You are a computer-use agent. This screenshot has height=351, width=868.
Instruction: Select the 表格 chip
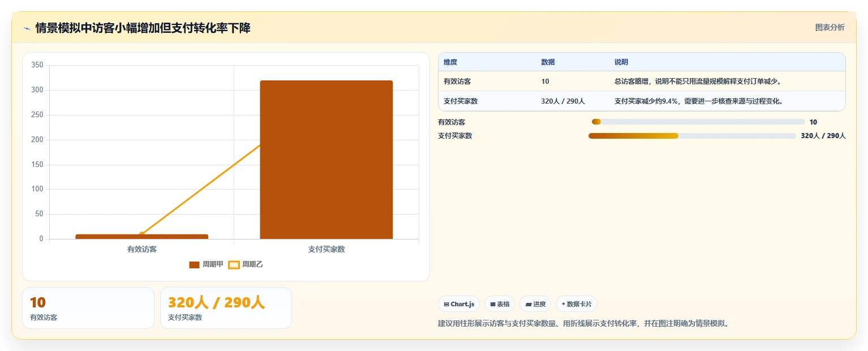pos(500,304)
